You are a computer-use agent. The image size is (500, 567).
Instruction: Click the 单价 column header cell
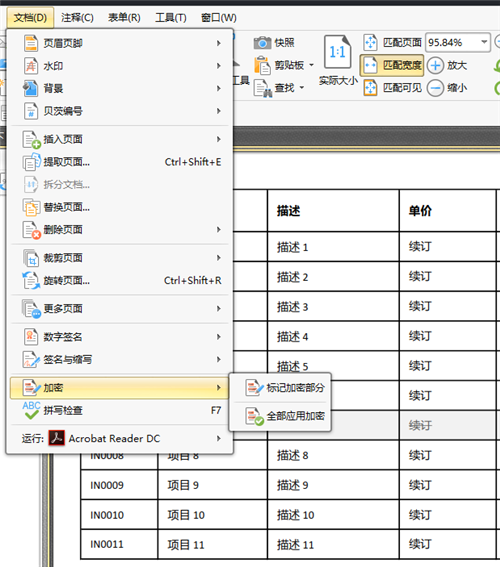coord(448,210)
